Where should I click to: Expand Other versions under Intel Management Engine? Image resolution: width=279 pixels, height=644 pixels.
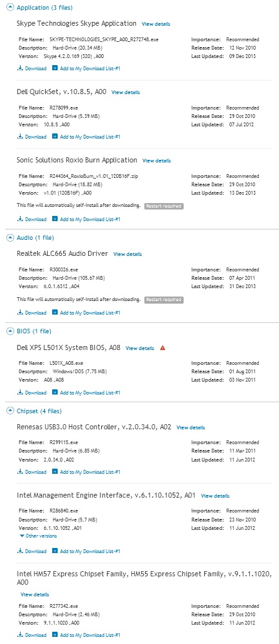[x=38, y=536]
